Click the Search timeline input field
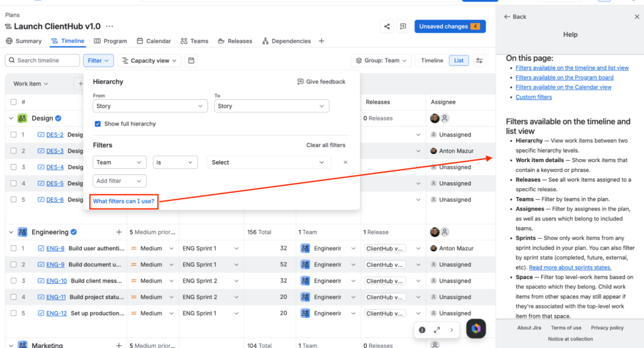The width and height of the screenshot is (644, 348). (42, 60)
